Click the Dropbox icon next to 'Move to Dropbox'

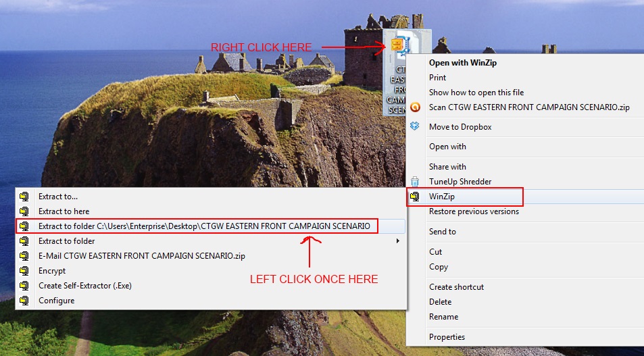[x=415, y=126]
